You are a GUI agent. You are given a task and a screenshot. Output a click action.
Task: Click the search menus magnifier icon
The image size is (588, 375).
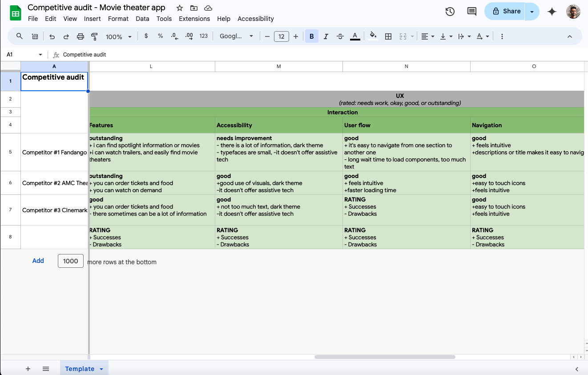20,36
